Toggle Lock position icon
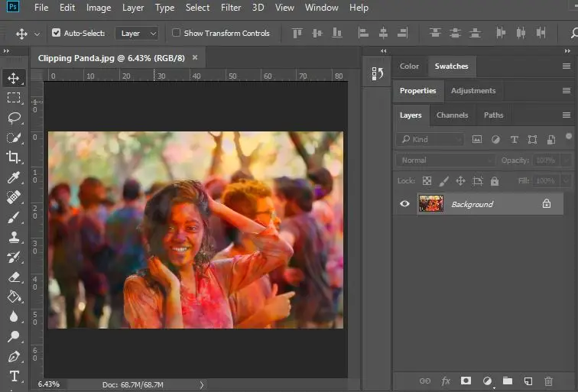This screenshot has height=392, width=578. [x=460, y=181]
